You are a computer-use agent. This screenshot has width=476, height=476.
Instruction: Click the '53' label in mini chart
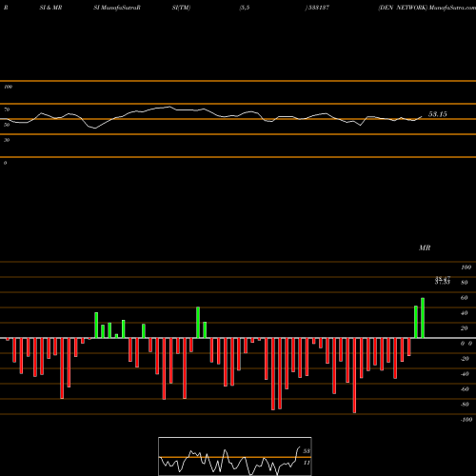click(x=307, y=451)
